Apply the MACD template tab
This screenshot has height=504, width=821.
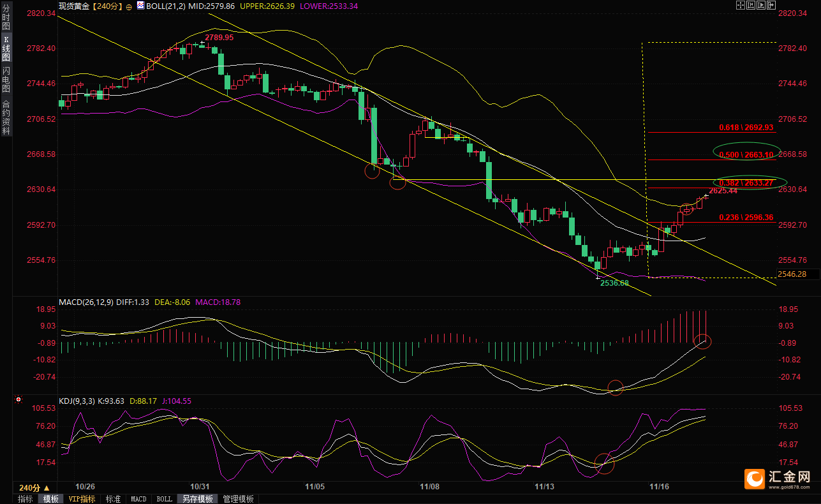click(138, 499)
